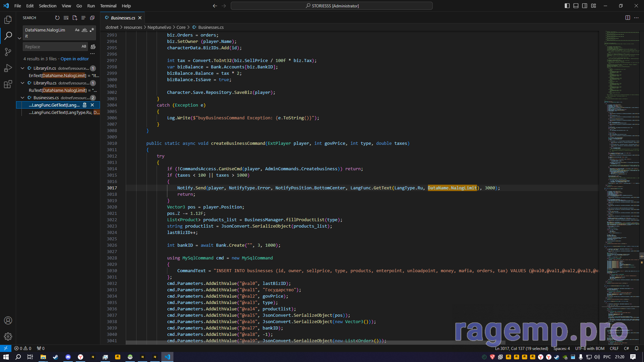Screen dimensions: 644x362
Task: Open the editor More Actions menu
Action: (636, 18)
